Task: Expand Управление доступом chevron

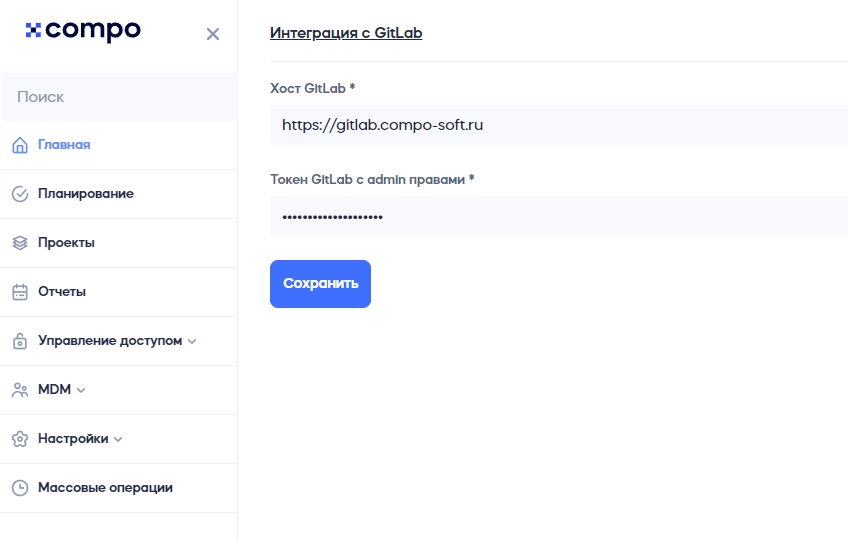Action: pos(192,341)
